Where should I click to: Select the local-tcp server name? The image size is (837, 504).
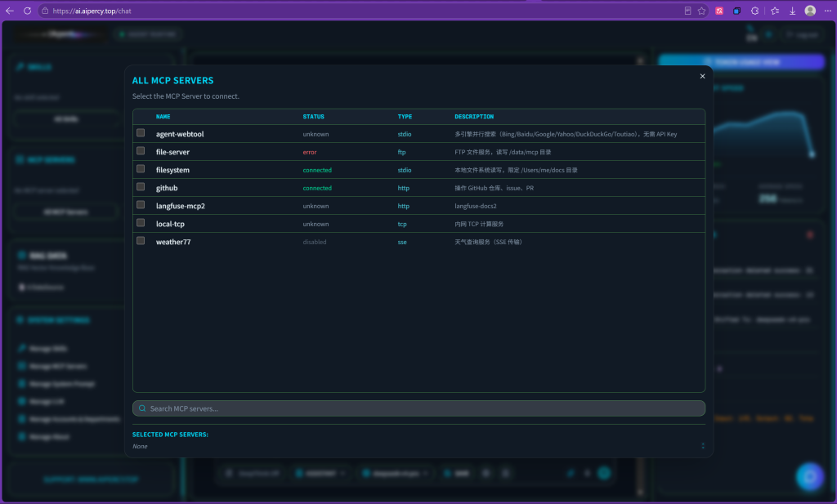point(170,224)
